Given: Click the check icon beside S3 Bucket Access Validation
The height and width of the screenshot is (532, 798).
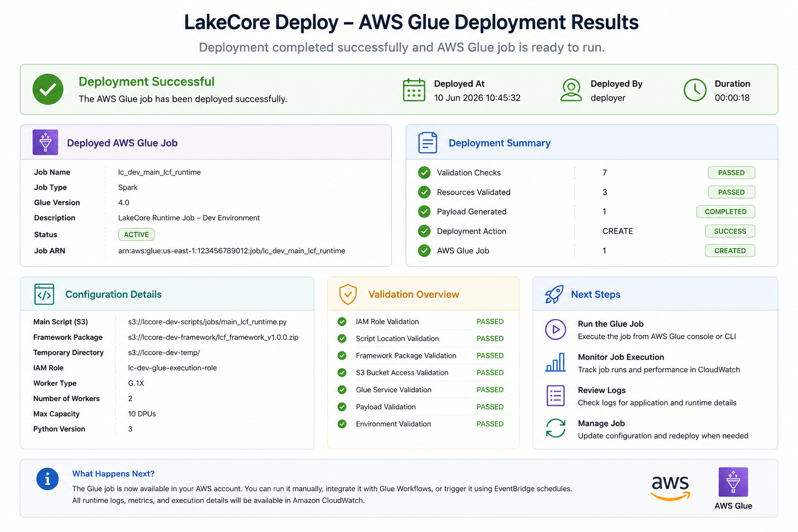Looking at the screenshot, I should tap(342, 373).
